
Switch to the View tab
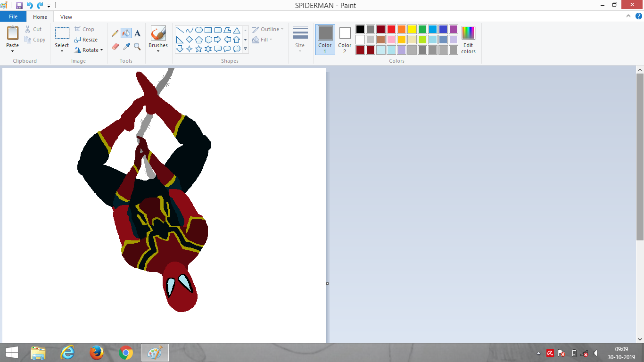pyautogui.click(x=66, y=17)
